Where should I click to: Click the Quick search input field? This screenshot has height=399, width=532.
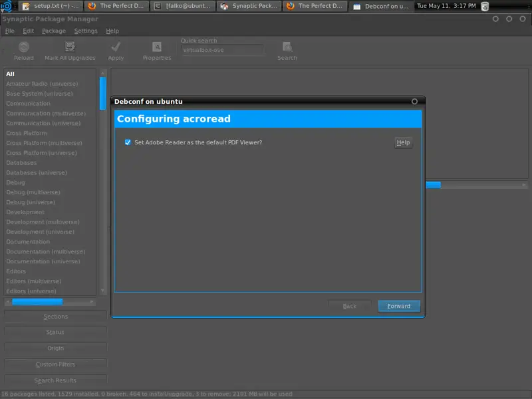pyautogui.click(x=222, y=50)
